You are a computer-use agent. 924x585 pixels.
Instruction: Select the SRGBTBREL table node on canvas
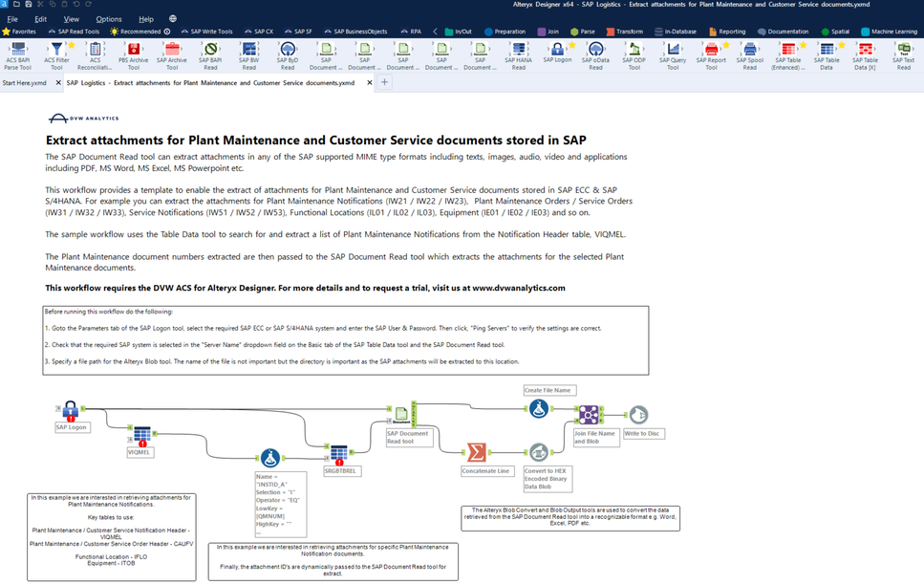coord(339,454)
